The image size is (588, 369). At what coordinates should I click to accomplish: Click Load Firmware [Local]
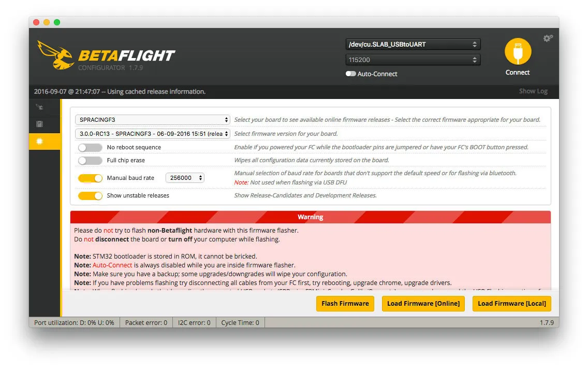(x=511, y=304)
